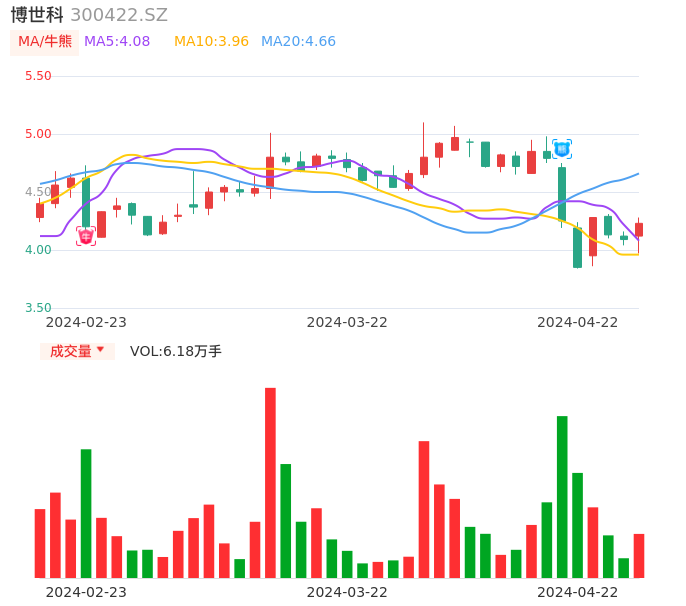Click the 2024-04-22 date on the price axis
686x606 pixels.
tap(578, 321)
